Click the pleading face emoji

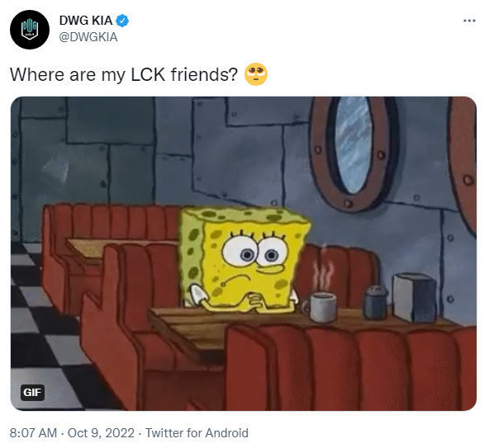click(256, 74)
